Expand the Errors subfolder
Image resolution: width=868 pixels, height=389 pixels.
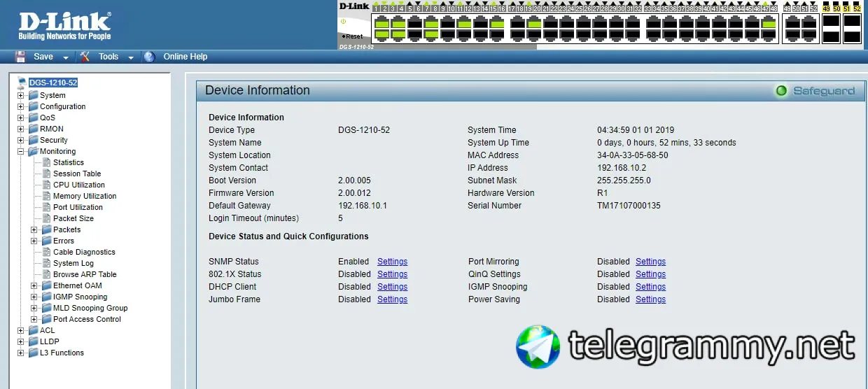[34, 241]
